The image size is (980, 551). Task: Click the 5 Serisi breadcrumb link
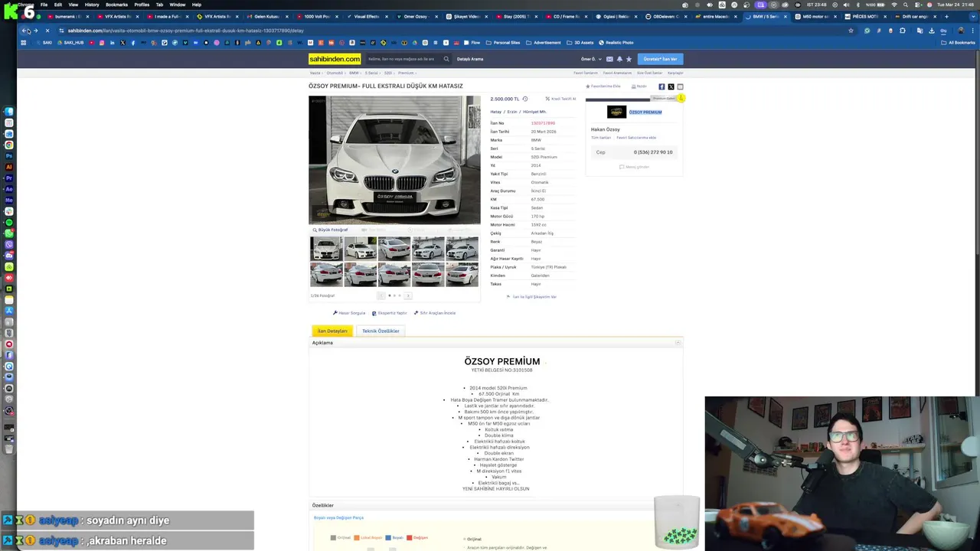click(x=371, y=73)
